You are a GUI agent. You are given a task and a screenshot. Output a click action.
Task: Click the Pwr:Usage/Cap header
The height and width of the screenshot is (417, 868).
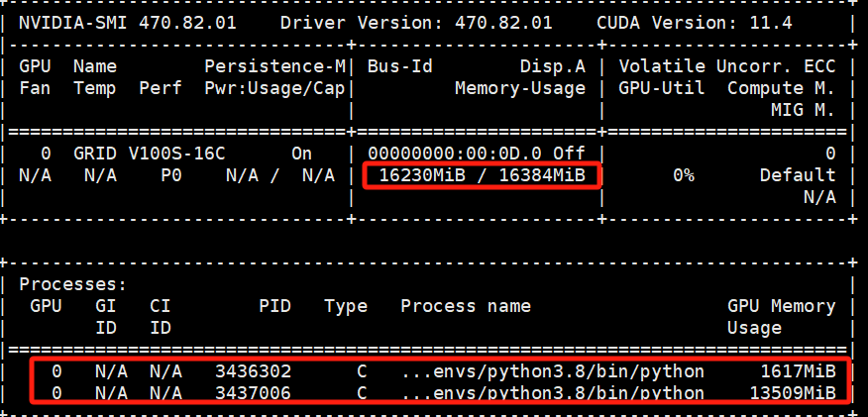pyautogui.click(x=274, y=88)
